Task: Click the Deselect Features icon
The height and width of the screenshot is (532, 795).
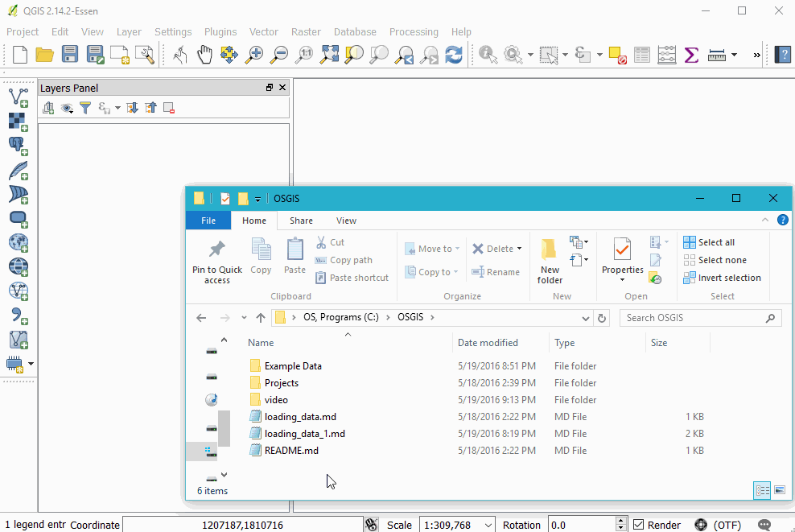Action: pos(617,54)
